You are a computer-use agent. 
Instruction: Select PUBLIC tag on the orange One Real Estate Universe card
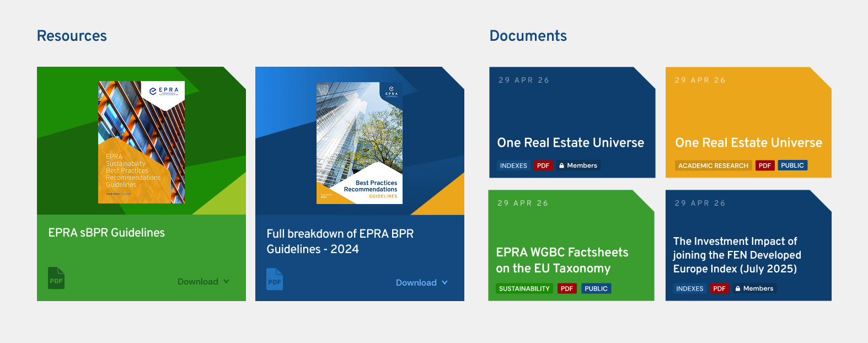click(792, 165)
